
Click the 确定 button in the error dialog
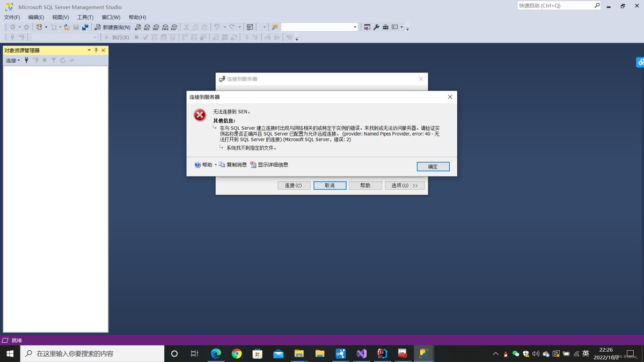pyautogui.click(x=433, y=167)
